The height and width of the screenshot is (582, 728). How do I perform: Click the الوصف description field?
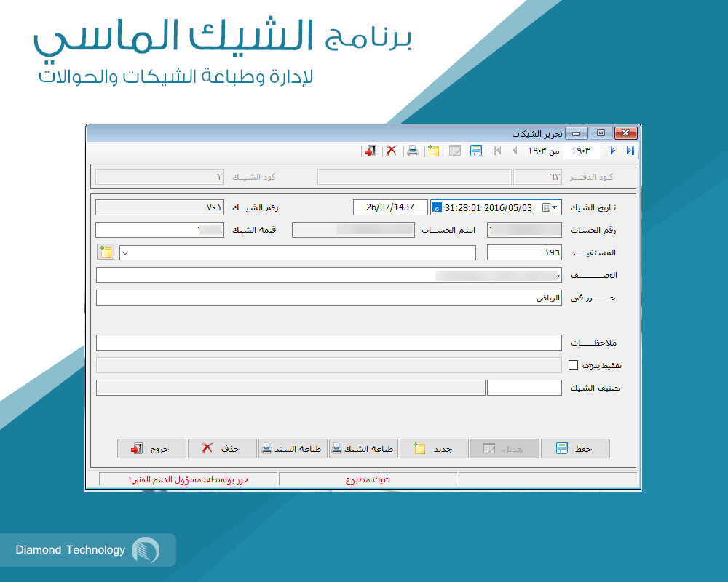pyautogui.click(x=329, y=275)
